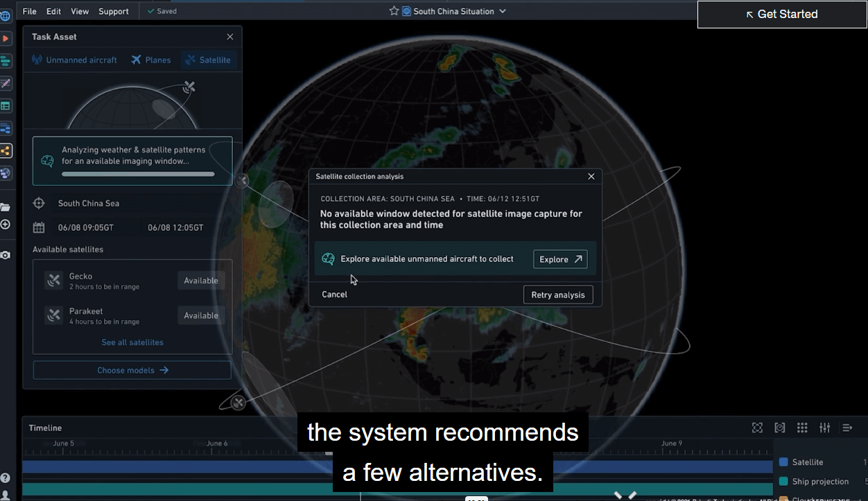
Task: Click the timeline fit-to-view frame icon
Action: [757, 428]
